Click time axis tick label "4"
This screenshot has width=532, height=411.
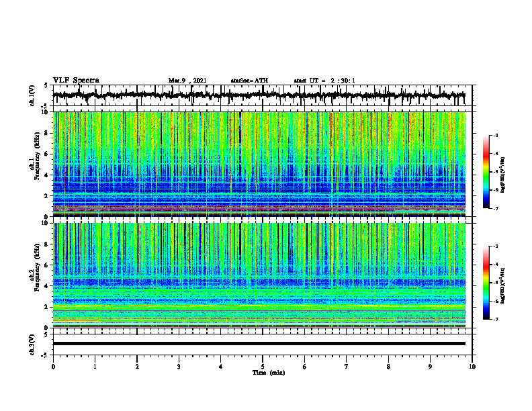[x=221, y=367]
